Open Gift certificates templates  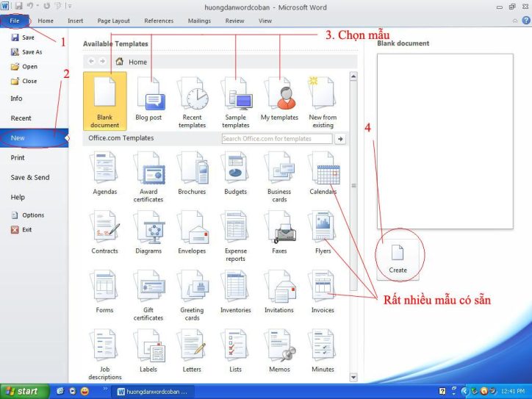pos(148,295)
